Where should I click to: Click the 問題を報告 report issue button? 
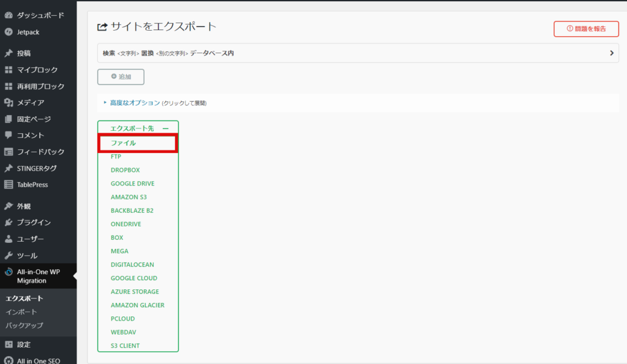(x=586, y=29)
